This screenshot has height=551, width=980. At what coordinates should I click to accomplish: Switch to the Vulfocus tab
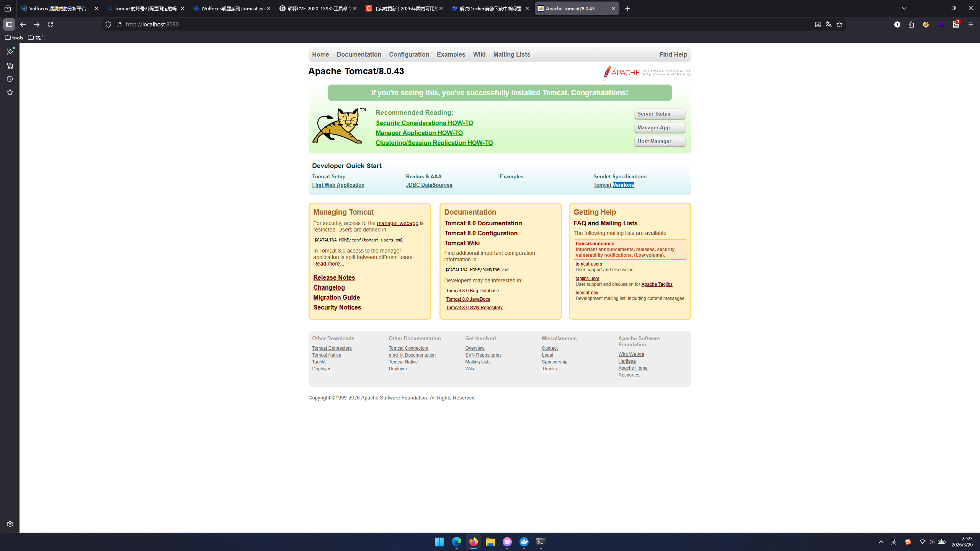coord(57,8)
